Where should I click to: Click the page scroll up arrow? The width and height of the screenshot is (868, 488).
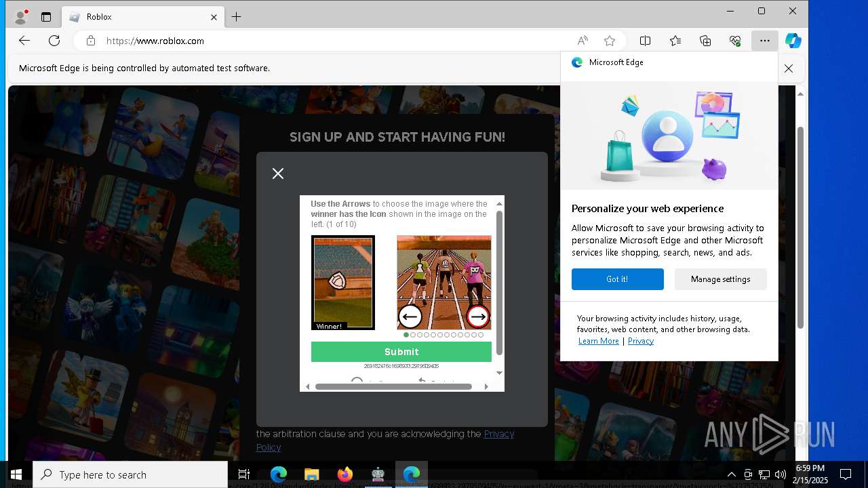pos(801,94)
